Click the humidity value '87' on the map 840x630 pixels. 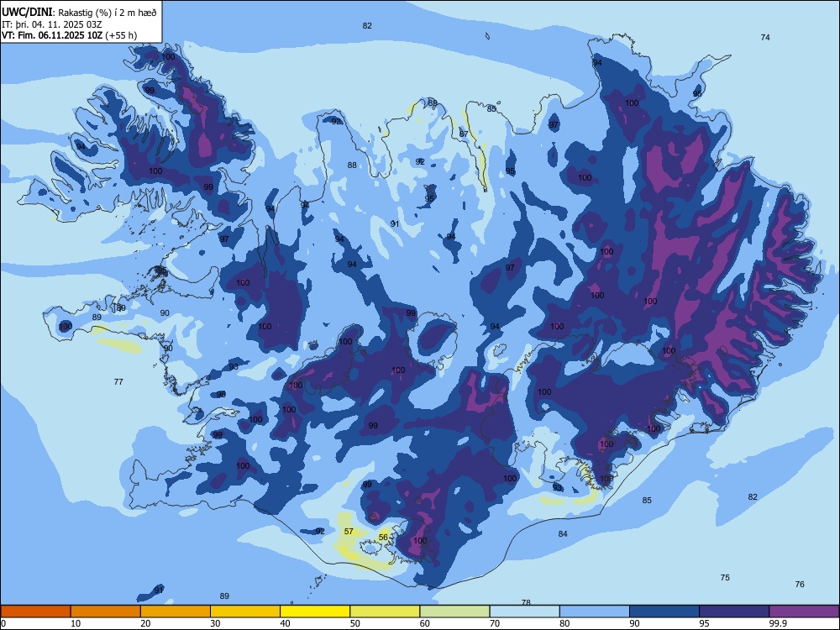[x=464, y=134]
